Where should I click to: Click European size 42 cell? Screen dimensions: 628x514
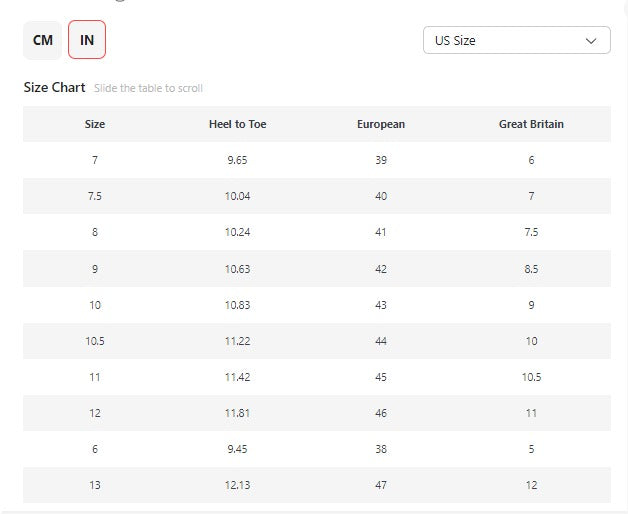(381, 268)
